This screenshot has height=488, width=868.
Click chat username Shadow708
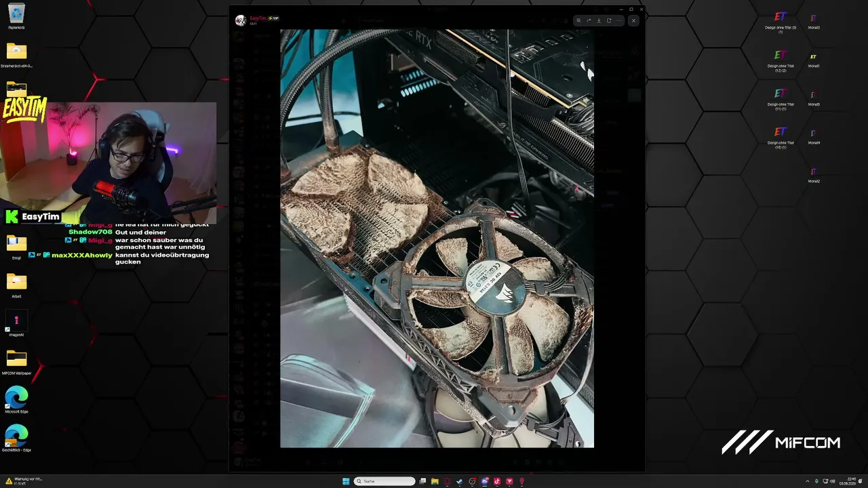point(90,232)
